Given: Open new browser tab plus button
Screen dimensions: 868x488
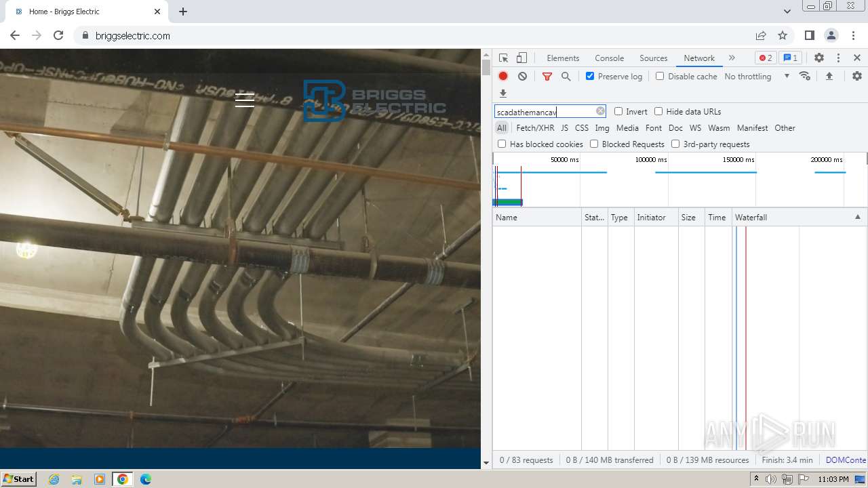Looking at the screenshot, I should pyautogui.click(x=183, y=12).
